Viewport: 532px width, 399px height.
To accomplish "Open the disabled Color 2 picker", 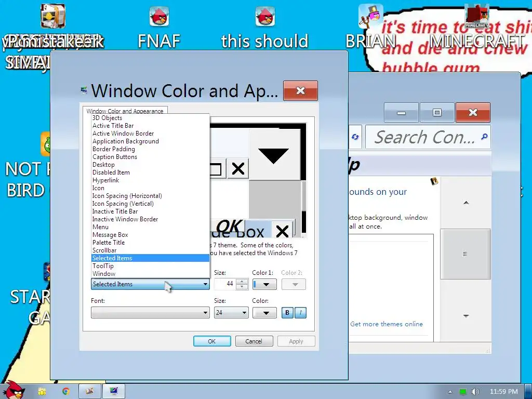I will (294, 284).
